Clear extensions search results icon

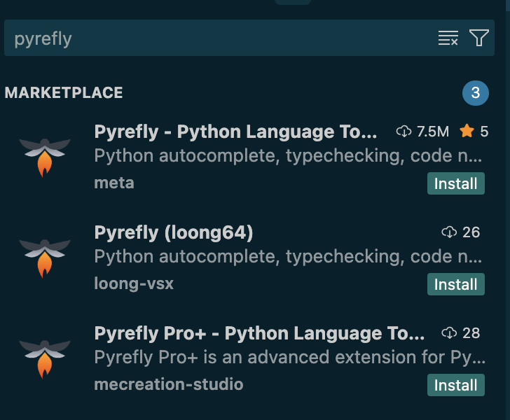pyautogui.click(x=448, y=38)
